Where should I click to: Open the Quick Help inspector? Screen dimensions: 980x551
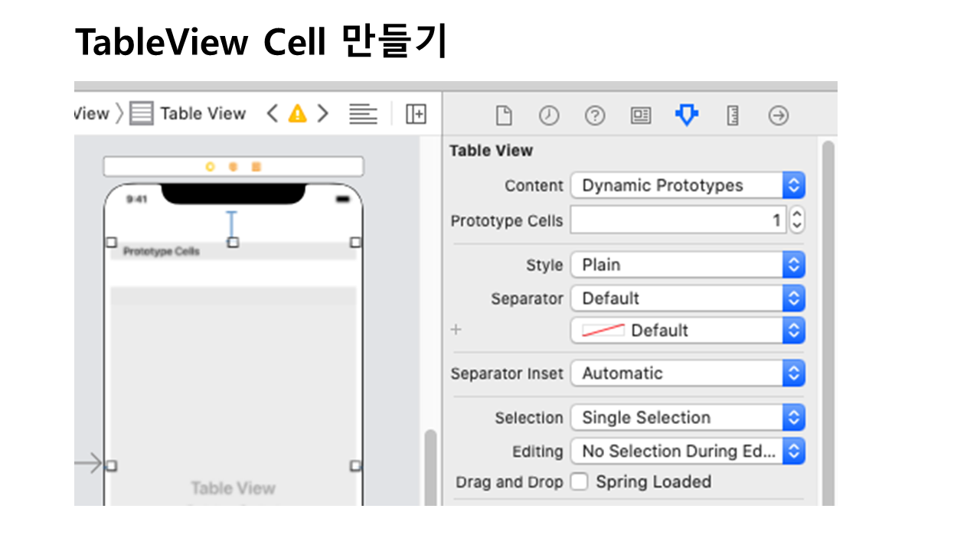click(595, 116)
